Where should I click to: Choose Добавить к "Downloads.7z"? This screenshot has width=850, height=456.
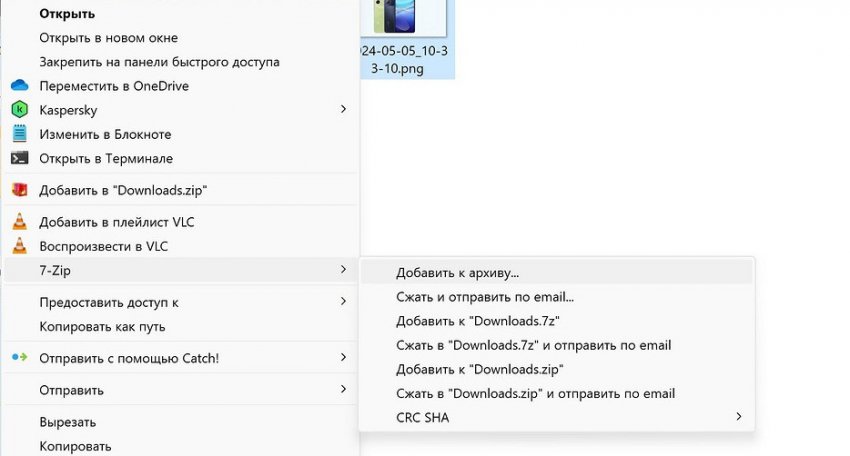(477, 321)
